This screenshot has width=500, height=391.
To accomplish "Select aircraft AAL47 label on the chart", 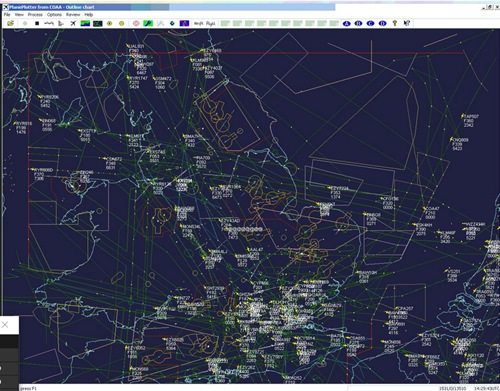I will tap(256, 249).
